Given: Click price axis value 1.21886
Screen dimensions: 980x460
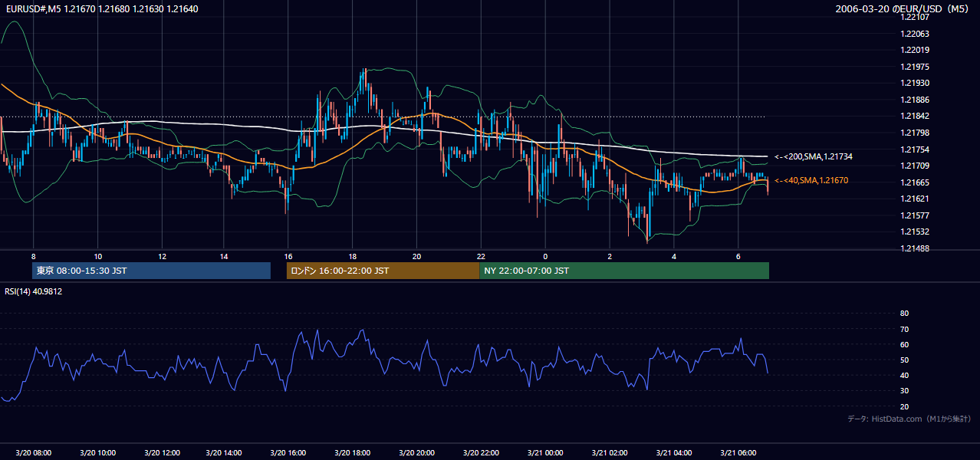Looking at the screenshot, I should 914,100.
